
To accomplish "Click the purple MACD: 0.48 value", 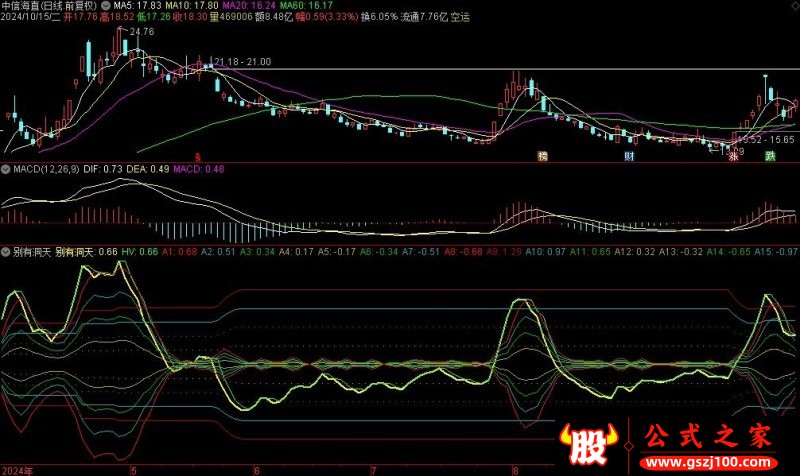I will point(199,169).
